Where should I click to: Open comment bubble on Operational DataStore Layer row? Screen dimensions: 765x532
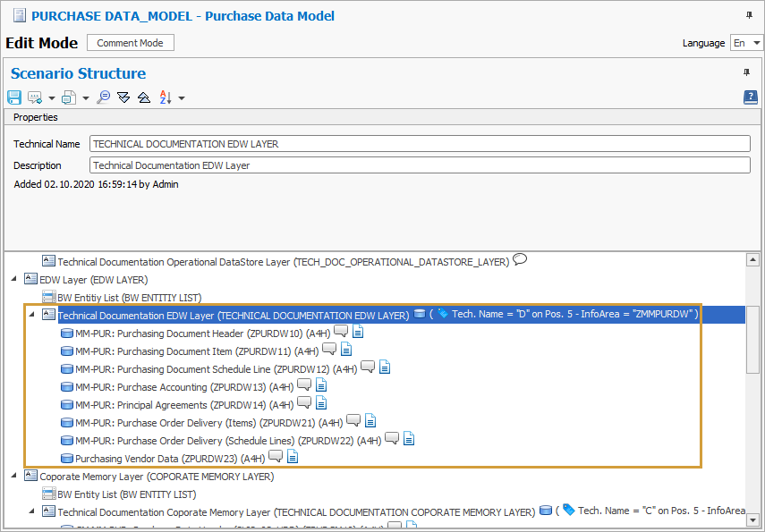tap(519, 259)
